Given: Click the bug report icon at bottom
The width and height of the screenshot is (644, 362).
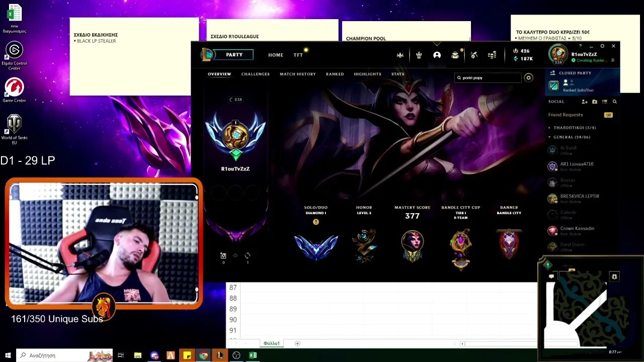Looking at the screenshot, I should pos(614,277).
